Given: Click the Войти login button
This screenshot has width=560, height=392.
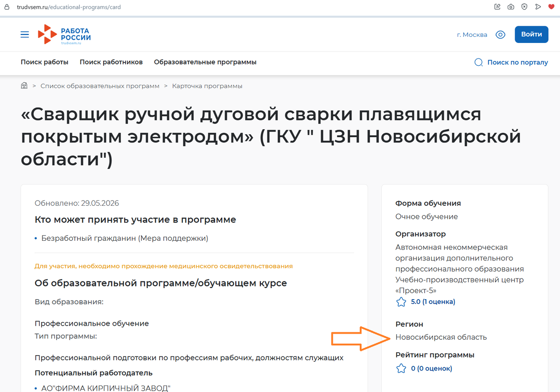Looking at the screenshot, I should 532,34.
